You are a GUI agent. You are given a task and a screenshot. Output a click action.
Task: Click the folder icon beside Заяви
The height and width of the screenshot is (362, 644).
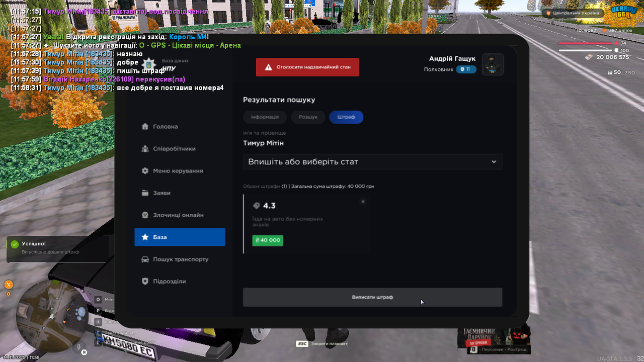click(x=145, y=193)
